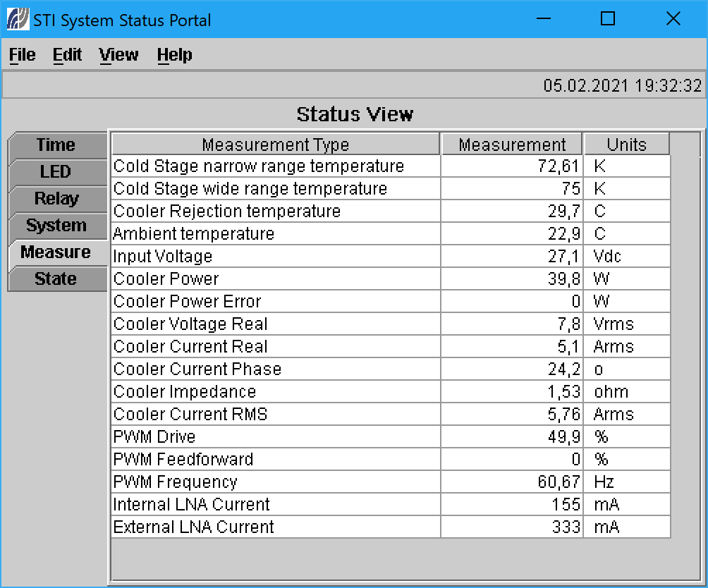
Task: Select the 'Cold Stage narrow range temperature' row
Action: 391,166
